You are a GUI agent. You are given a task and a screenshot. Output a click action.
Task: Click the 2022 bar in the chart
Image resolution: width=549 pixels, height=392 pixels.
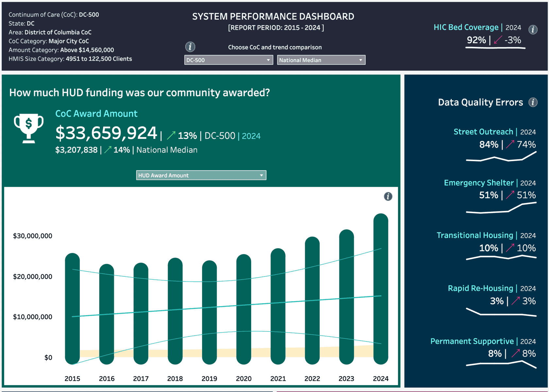coord(312,301)
